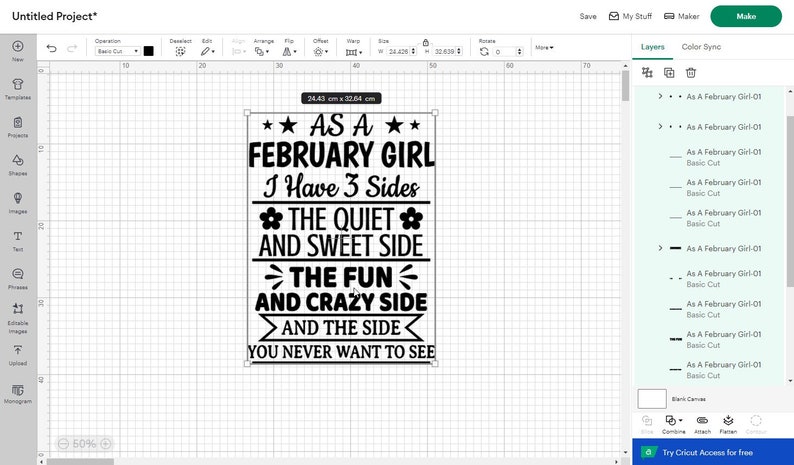Image resolution: width=794 pixels, height=465 pixels.
Task: Click the Flatten tool
Action: point(728,424)
